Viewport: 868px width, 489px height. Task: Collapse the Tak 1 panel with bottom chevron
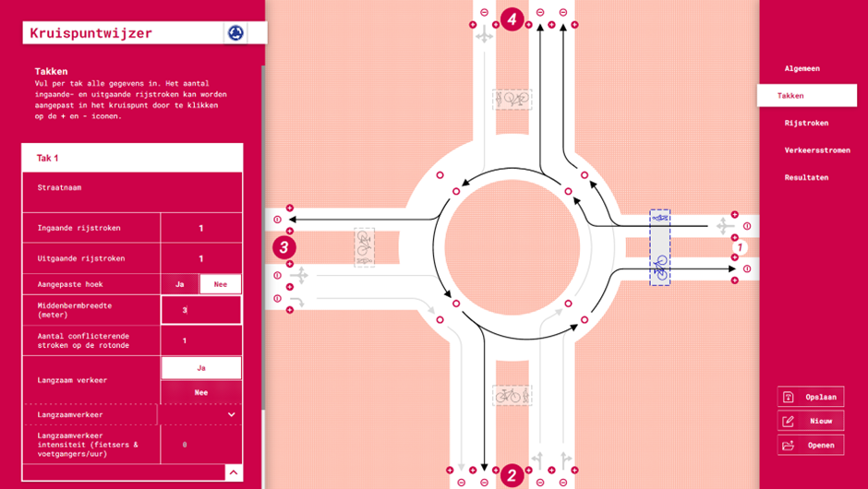tap(234, 472)
